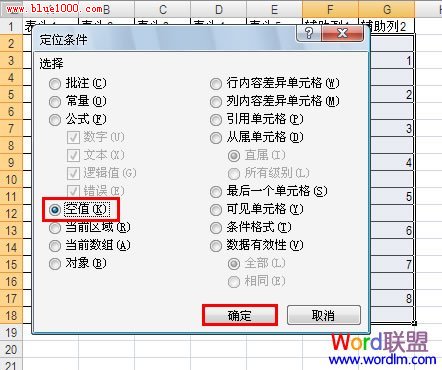Select the 当前区域(R) radio option
Image resolution: width=442 pixels, height=370 pixels.
pyautogui.click(x=89, y=227)
